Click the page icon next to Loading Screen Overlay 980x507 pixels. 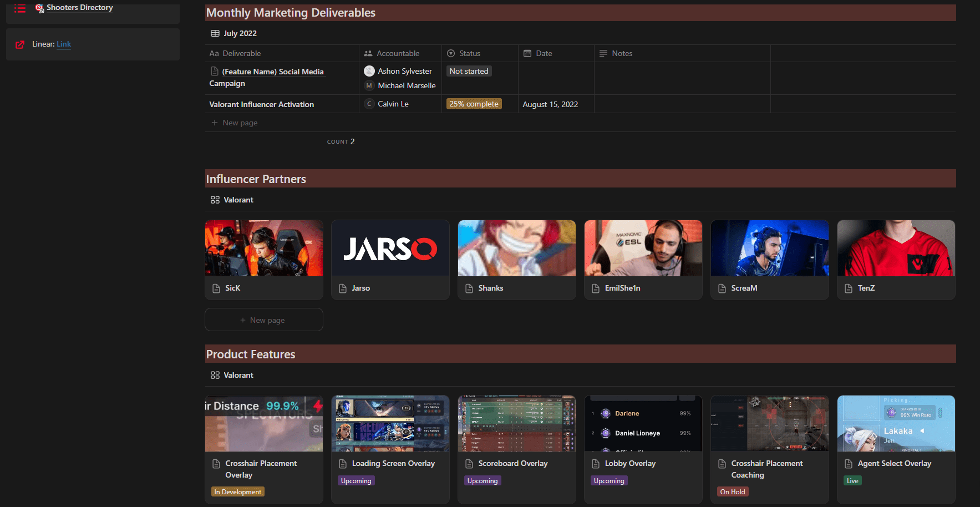[x=343, y=464]
